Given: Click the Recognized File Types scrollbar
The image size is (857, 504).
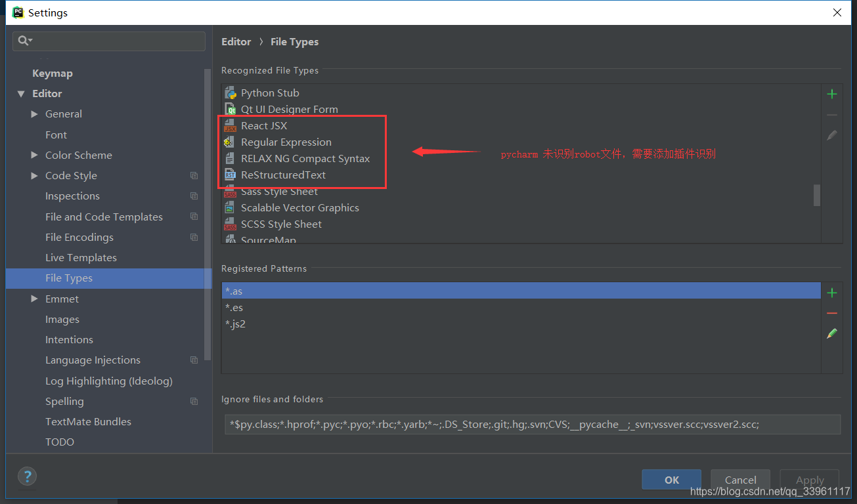Looking at the screenshot, I should click(817, 195).
